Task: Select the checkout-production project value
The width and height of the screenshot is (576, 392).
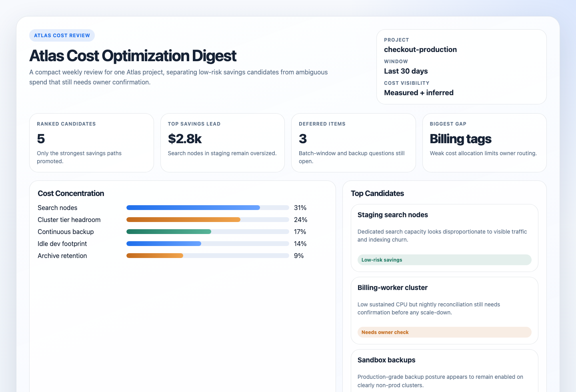Action: coord(420,50)
